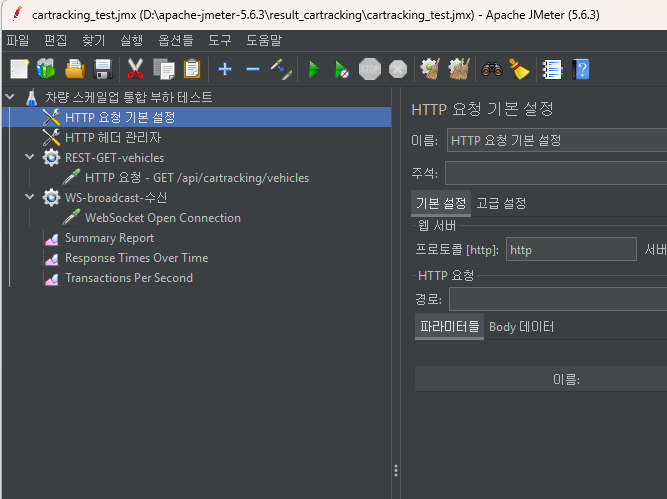Screen dimensions: 667x499
Task: Collapse the 차량 스케일업 통합 부하 테스트 root node
Action: (10, 97)
